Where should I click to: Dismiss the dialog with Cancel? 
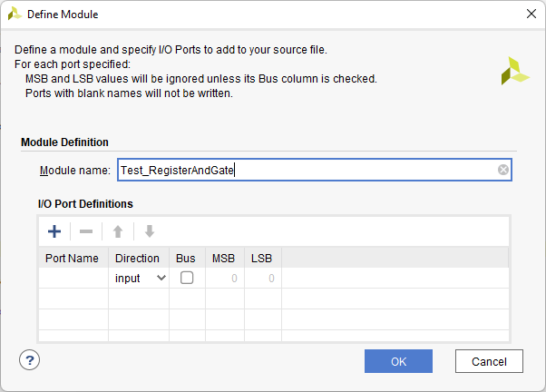(x=489, y=361)
